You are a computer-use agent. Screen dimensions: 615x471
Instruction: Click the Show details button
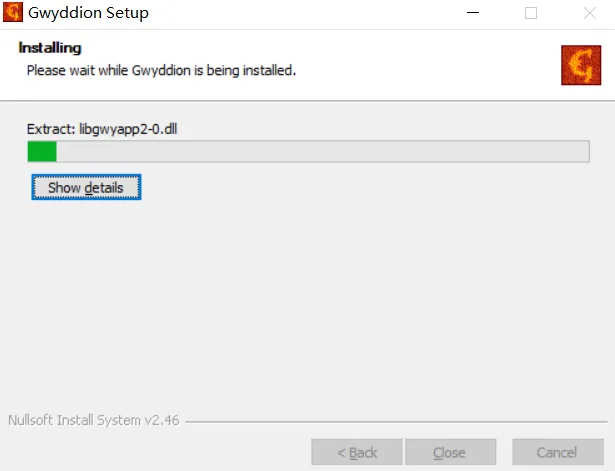tap(86, 187)
